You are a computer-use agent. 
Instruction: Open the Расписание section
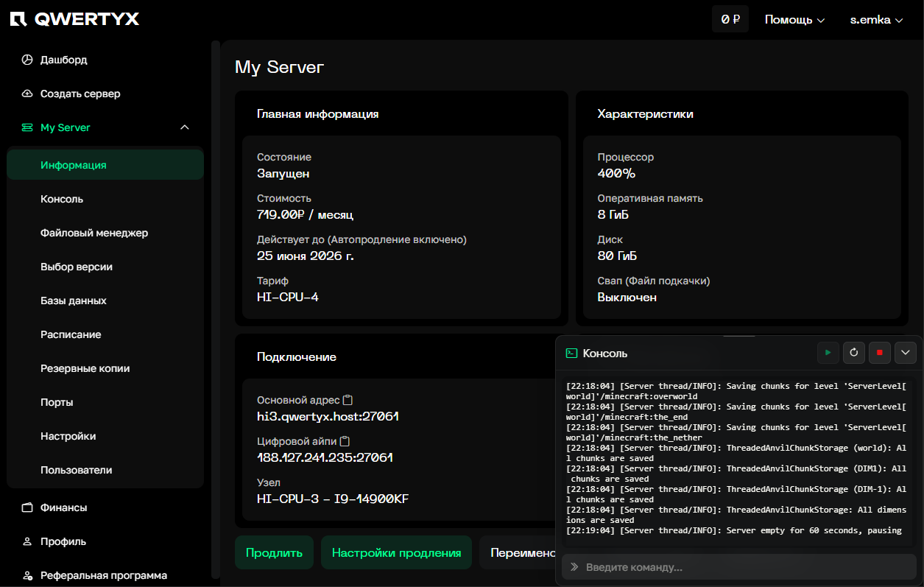(x=105, y=334)
